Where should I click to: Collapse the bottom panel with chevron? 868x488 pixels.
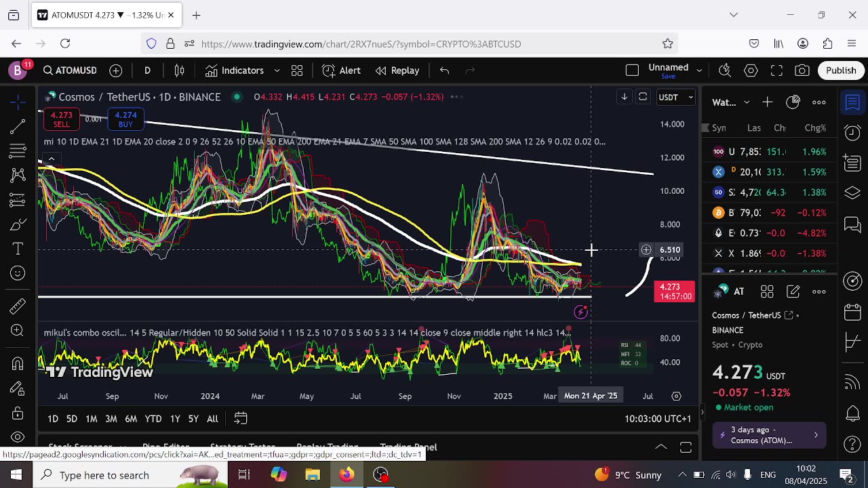click(660, 447)
